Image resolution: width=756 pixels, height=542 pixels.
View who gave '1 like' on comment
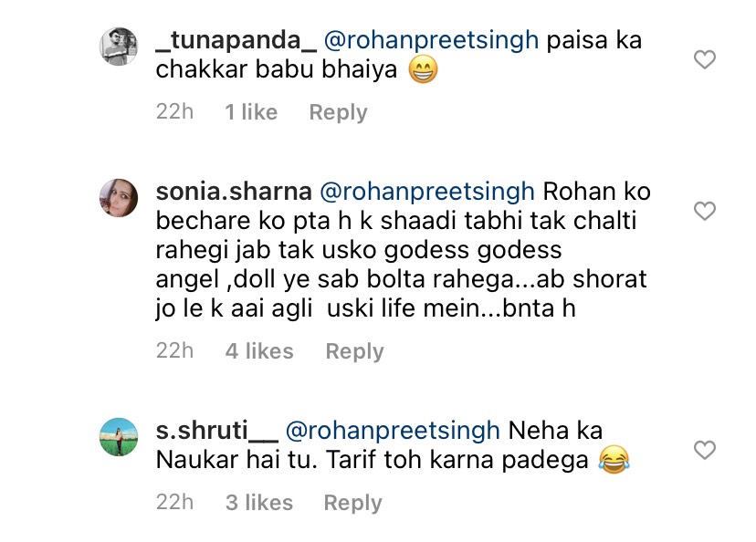[x=251, y=112]
